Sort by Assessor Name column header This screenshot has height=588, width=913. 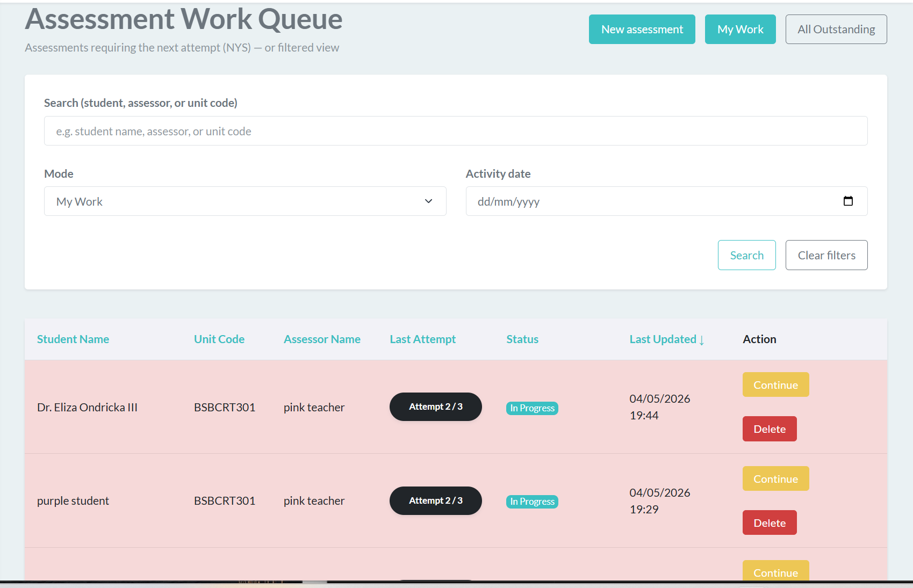point(322,339)
